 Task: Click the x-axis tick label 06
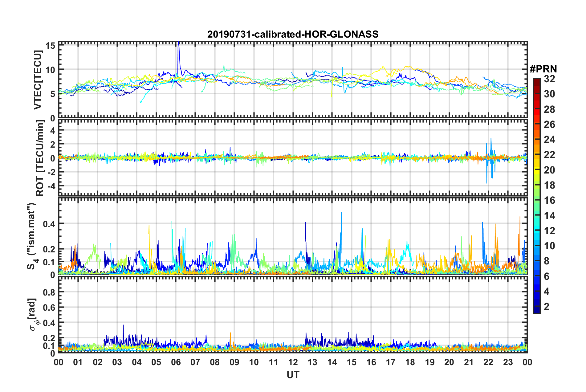(x=176, y=362)
